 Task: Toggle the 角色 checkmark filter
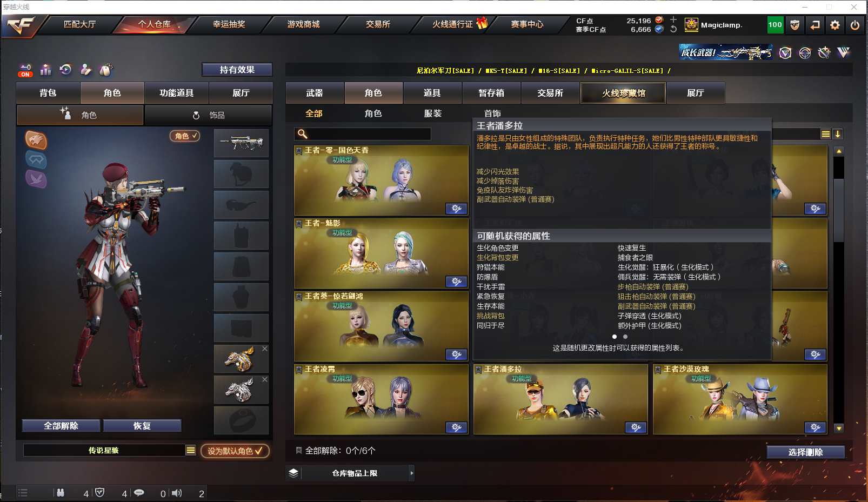click(x=185, y=136)
